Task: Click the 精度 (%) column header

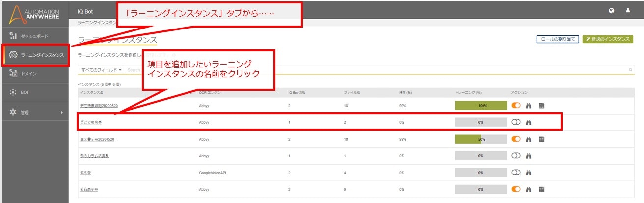Action: tap(405, 92)
